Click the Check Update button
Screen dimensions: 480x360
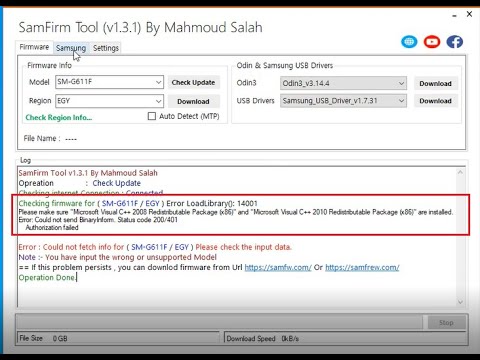193,82
